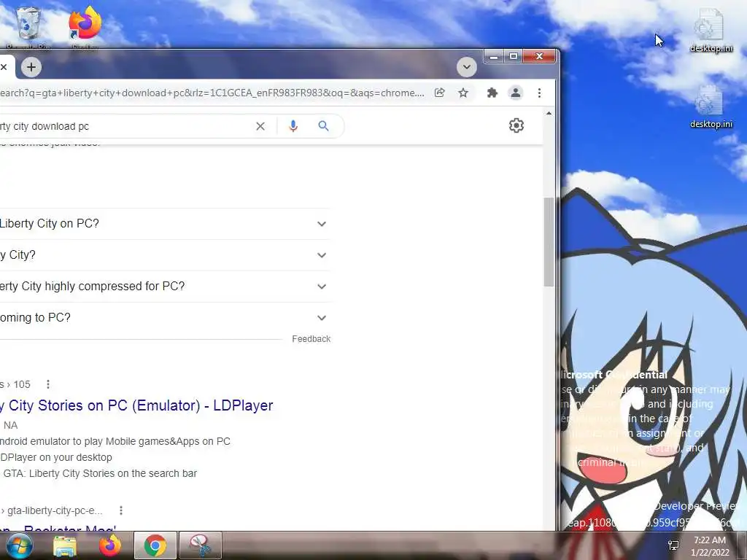Select the upper desktop.ini file icon
This screenshot has height=560, width=747.
[x=710, y=29]
